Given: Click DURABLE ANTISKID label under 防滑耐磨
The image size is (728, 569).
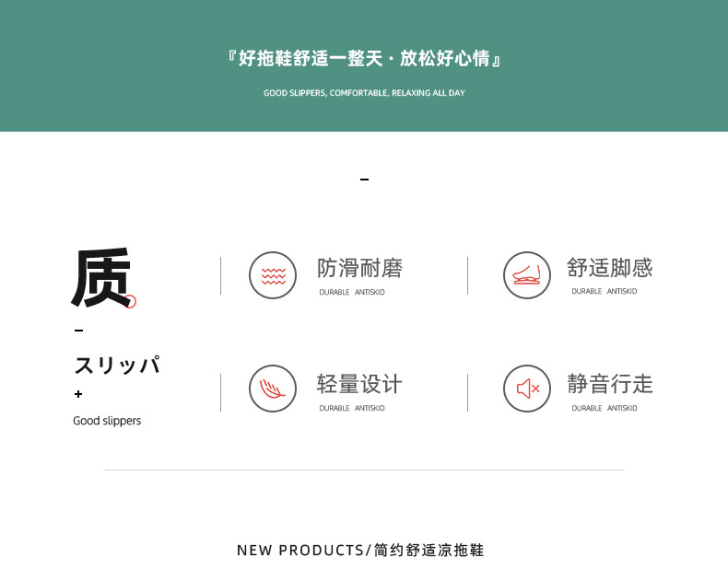Looking at the screenshot, I should [x=352, y=292].
